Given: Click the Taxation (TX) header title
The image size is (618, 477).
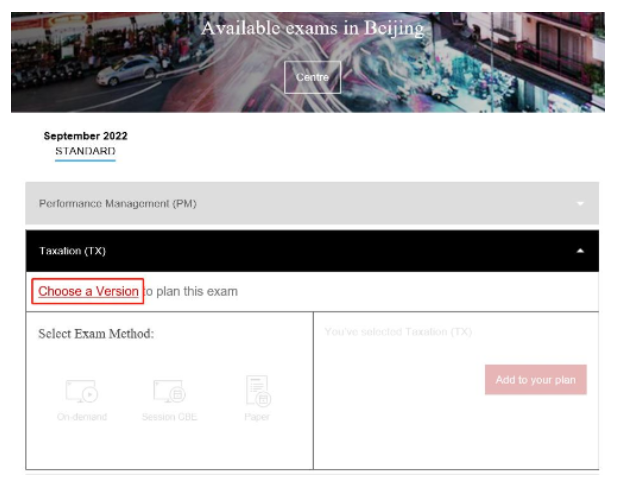Looking at the screenshot, I should (72, 251).
